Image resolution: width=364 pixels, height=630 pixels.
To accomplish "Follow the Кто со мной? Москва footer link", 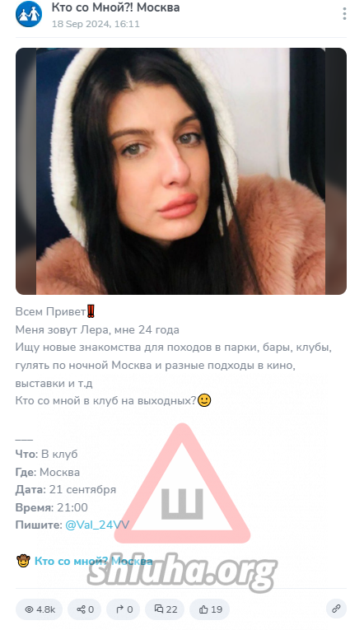I will [x=93, y=561].
